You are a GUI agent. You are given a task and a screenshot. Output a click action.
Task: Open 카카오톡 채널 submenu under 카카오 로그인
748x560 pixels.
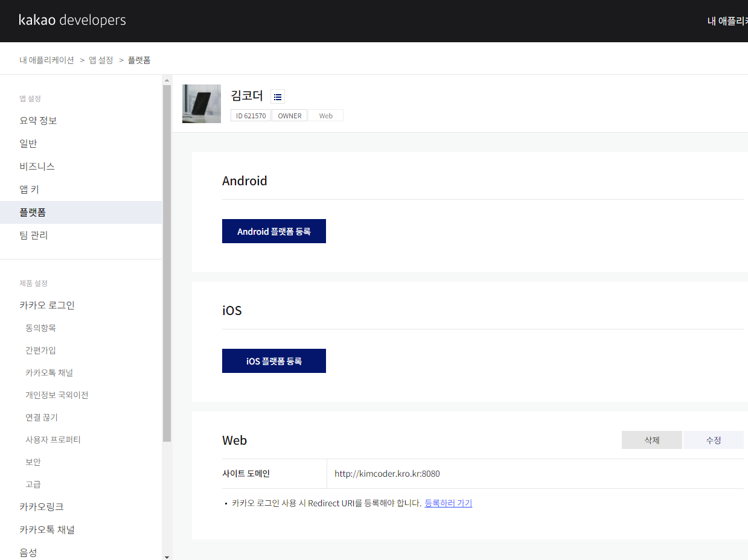[x=50, y=373]
